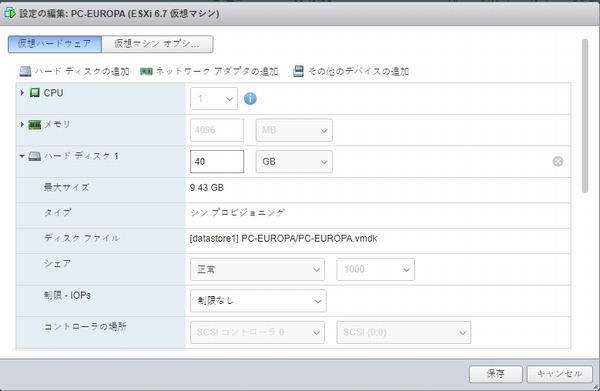Click the コントローラの場所 label
Viewport: 600px width, 391px height.
85,327
